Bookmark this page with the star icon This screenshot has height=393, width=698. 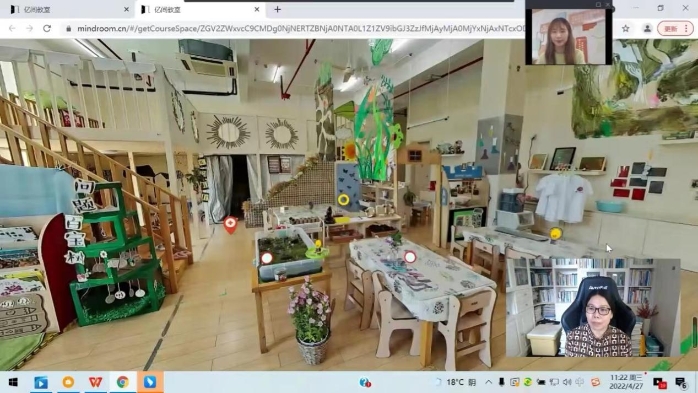625,28
